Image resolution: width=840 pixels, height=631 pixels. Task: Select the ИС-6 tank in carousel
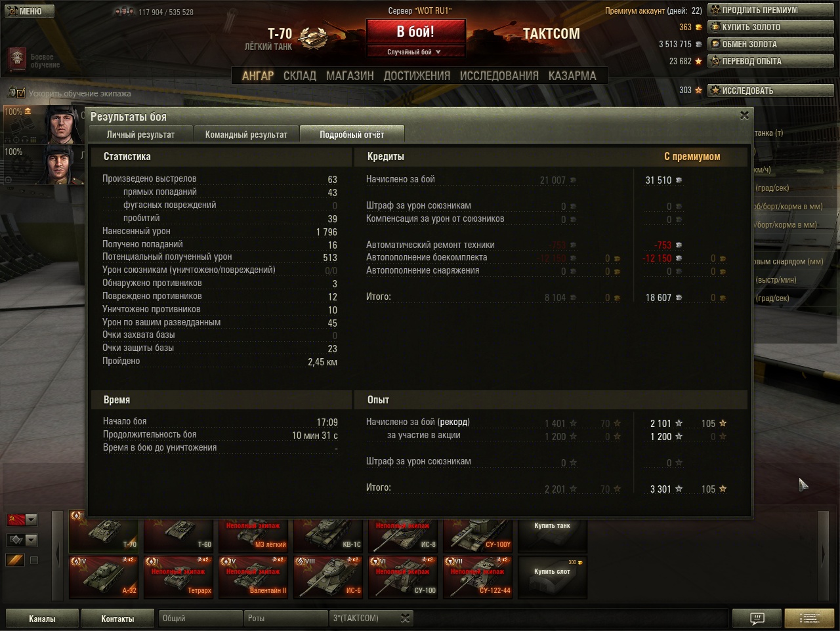click(x=328, y=577)
